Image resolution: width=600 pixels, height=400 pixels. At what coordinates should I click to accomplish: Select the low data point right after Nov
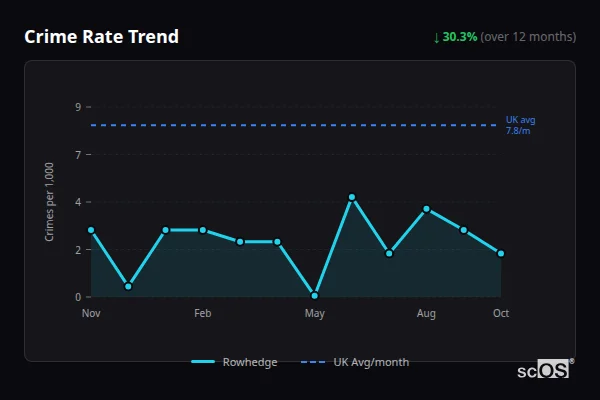128,286
